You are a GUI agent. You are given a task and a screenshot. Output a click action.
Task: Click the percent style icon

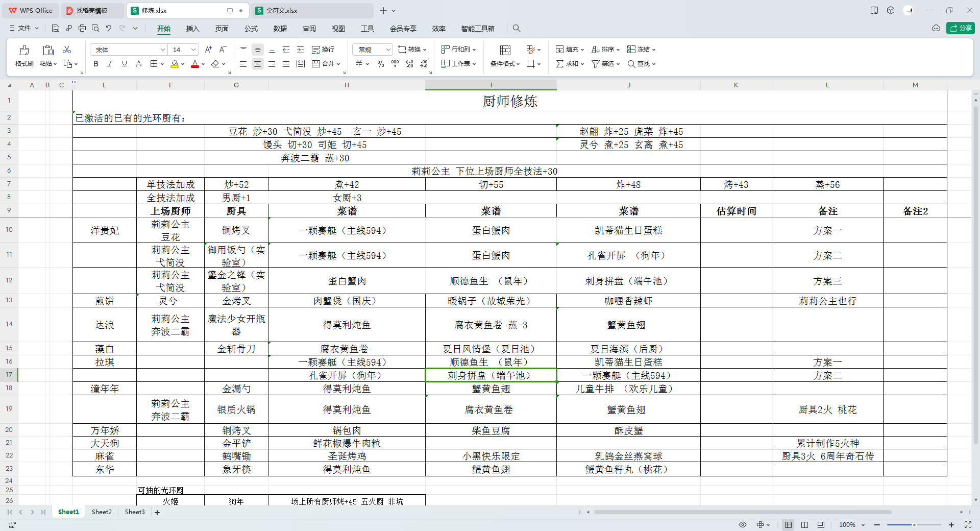[x=380, y=64]
